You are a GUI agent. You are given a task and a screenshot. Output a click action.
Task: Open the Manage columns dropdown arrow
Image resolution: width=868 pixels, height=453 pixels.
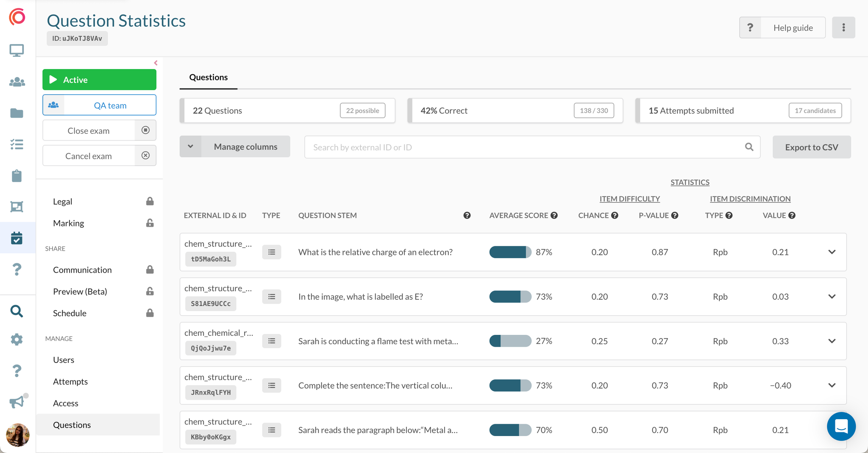coord(191,146)
